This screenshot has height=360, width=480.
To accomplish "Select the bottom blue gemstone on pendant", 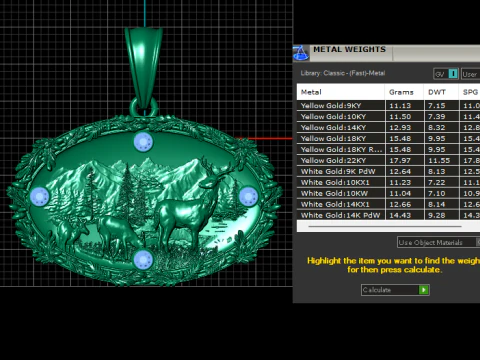I will click(143, 259).
